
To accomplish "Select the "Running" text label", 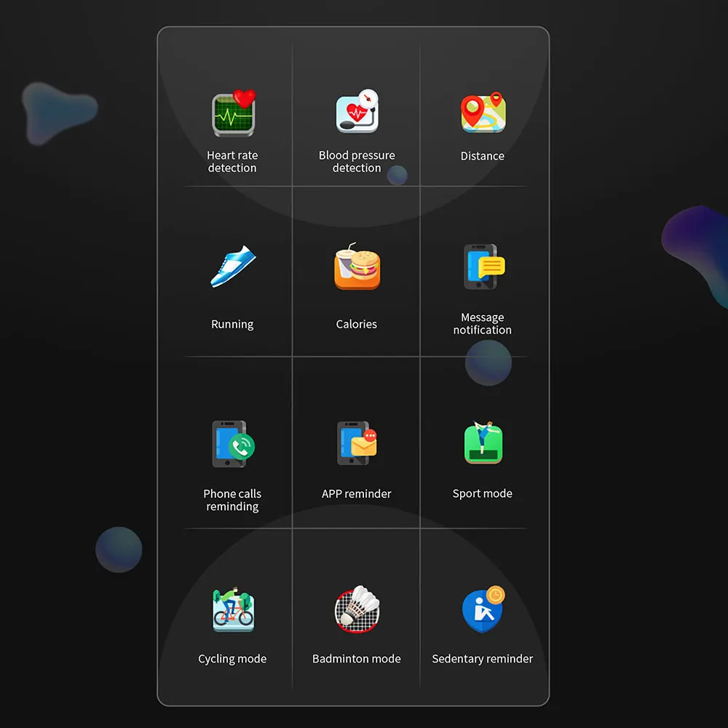I will click(x=232, y=325).
